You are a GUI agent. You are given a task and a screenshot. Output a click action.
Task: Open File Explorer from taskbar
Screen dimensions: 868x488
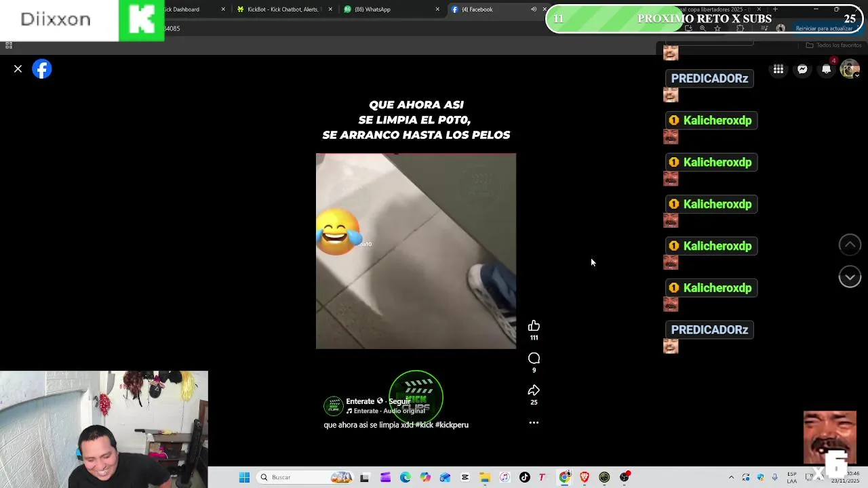tap(485, 477)
